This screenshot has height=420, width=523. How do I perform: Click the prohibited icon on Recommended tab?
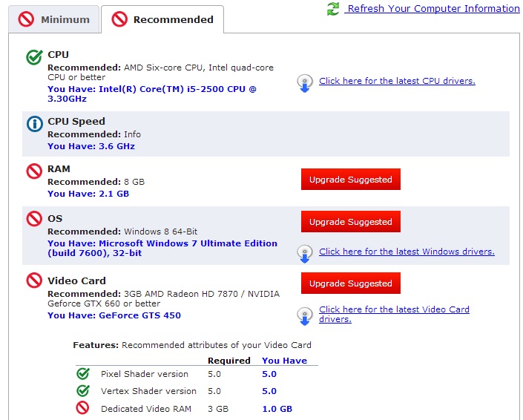(x=119, y=19)
